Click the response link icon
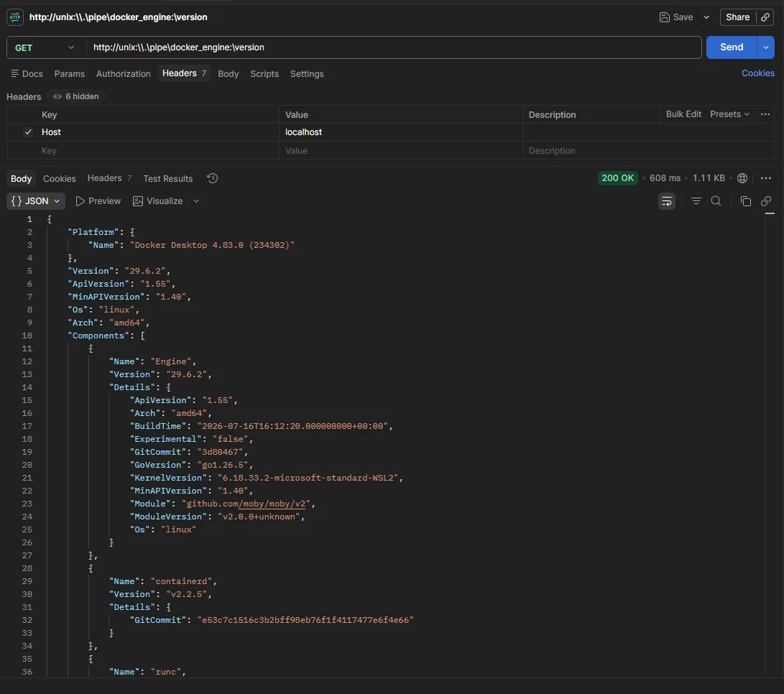Image resolution: width=784 pixels, height=694 pixels. click(x=765, y=201)
